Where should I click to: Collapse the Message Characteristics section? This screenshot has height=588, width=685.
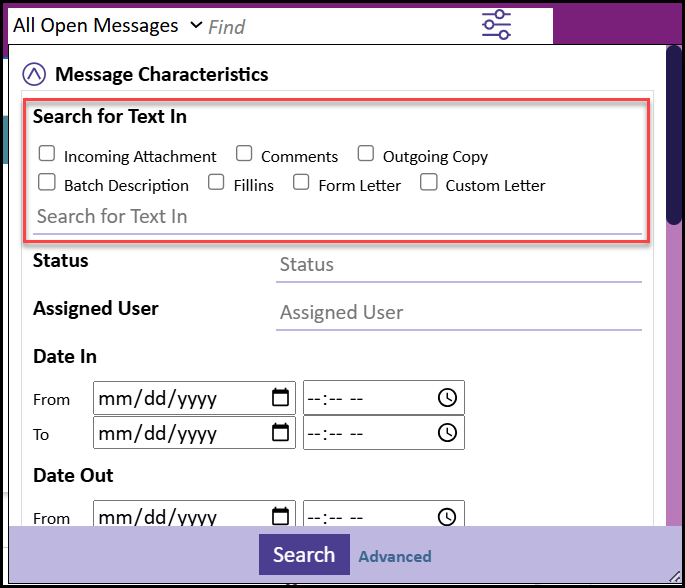coord(34,74)
